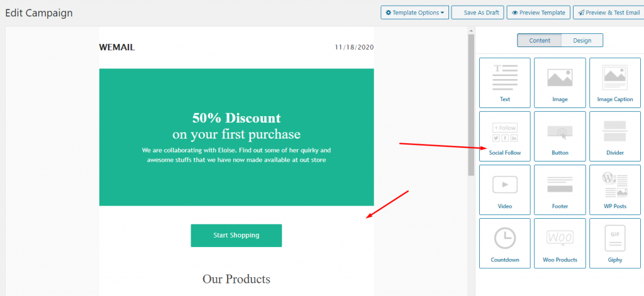Choose the Footer block
The height and width of the screenshot is (296, 644).
(560, 189)
